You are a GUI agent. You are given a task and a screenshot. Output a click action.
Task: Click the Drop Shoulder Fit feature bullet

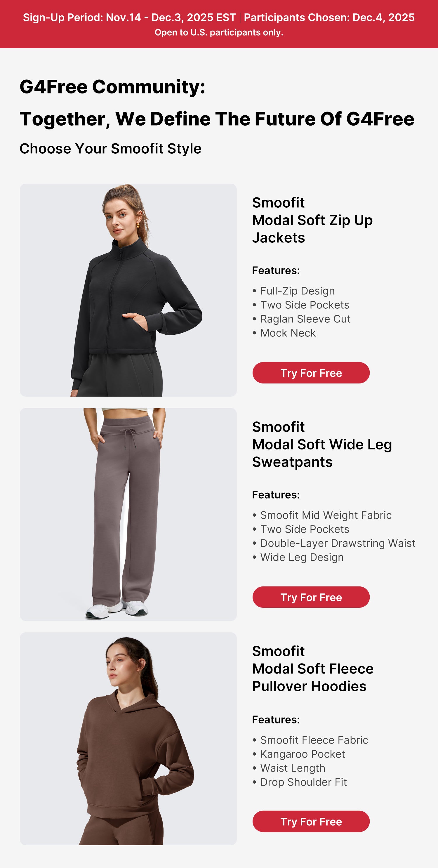click(300, 782)
